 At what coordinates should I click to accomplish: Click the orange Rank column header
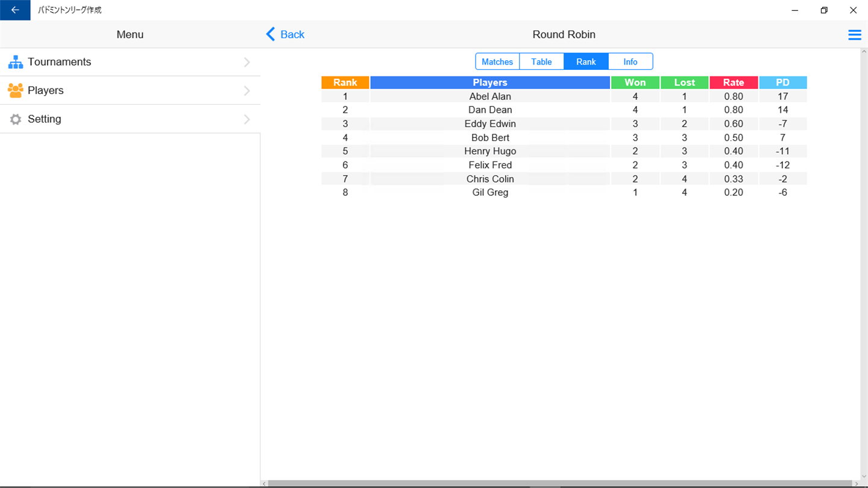pyautogui.click(x=345, y=83)
